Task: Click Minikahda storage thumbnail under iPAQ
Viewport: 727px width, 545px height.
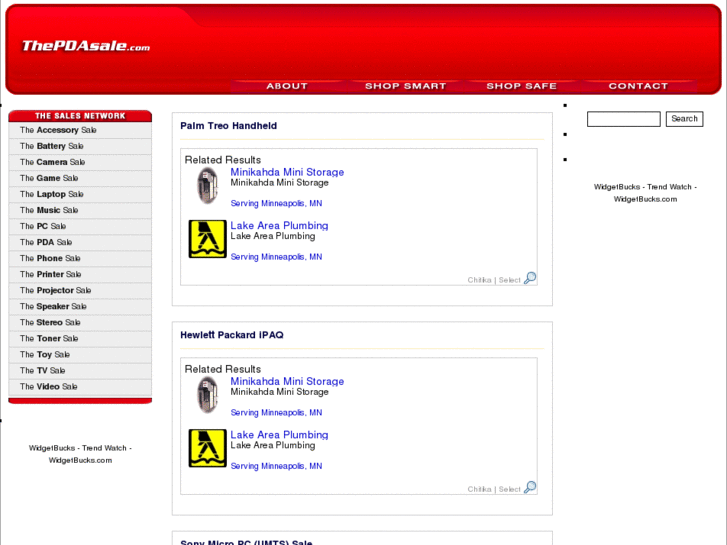Action: [207, 395]
